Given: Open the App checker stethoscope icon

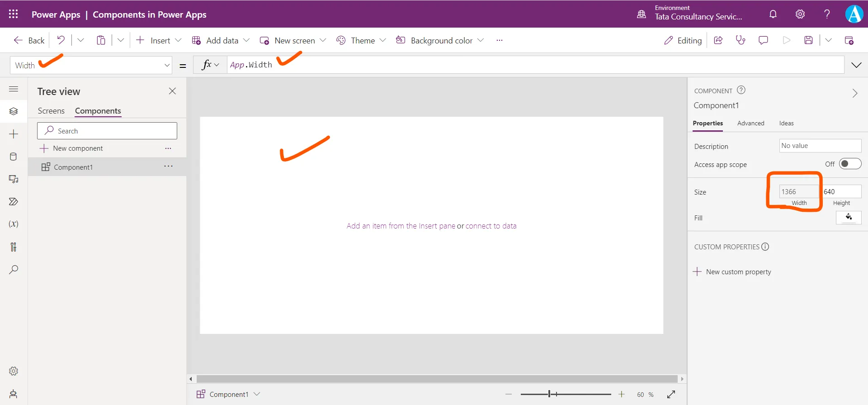Looking at the screenshot, I should [x=741, y=40].
